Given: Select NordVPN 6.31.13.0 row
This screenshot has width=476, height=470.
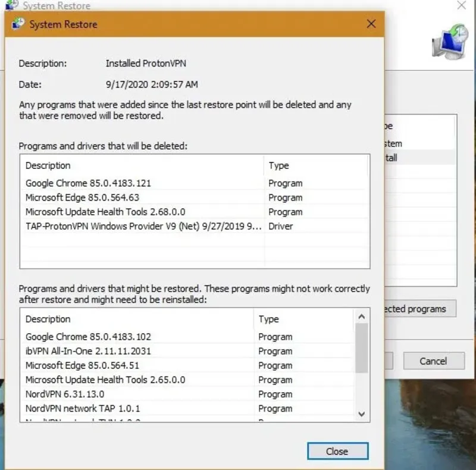Looking at the screenshot, I should [65, 394].
